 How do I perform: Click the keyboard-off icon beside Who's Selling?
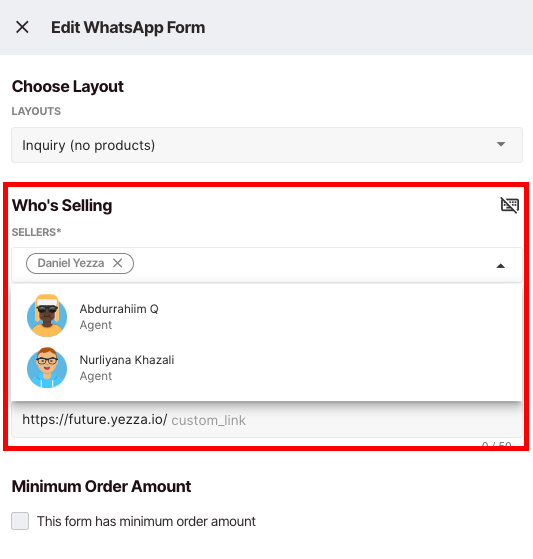coord(509,205)
